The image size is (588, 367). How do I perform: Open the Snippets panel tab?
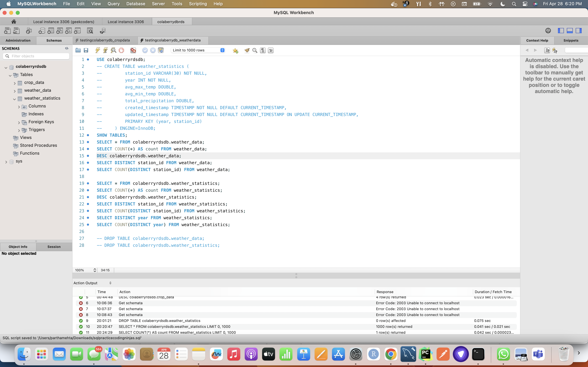point(570,40)
